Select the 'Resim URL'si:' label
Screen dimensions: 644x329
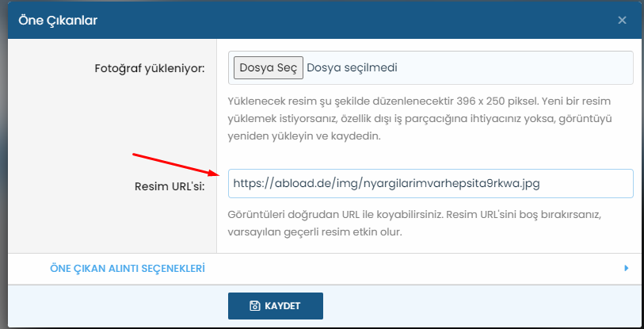point(171,188)
